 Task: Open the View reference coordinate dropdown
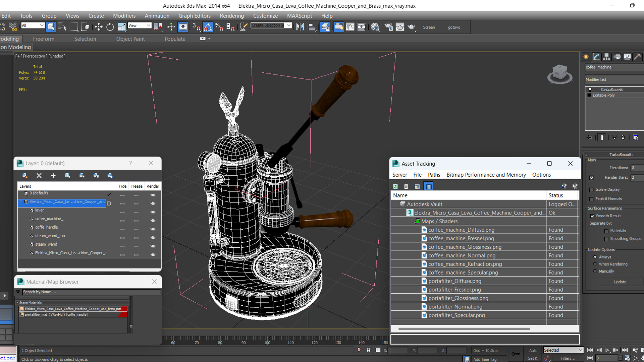tap(140, 25)
